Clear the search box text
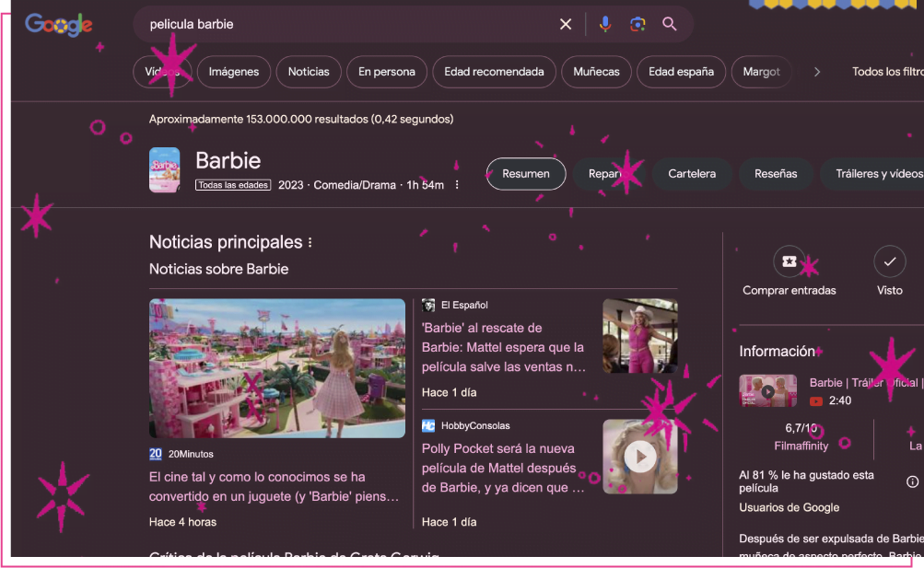The width and height of the screenshot is (924, 568). click(566, 24)
